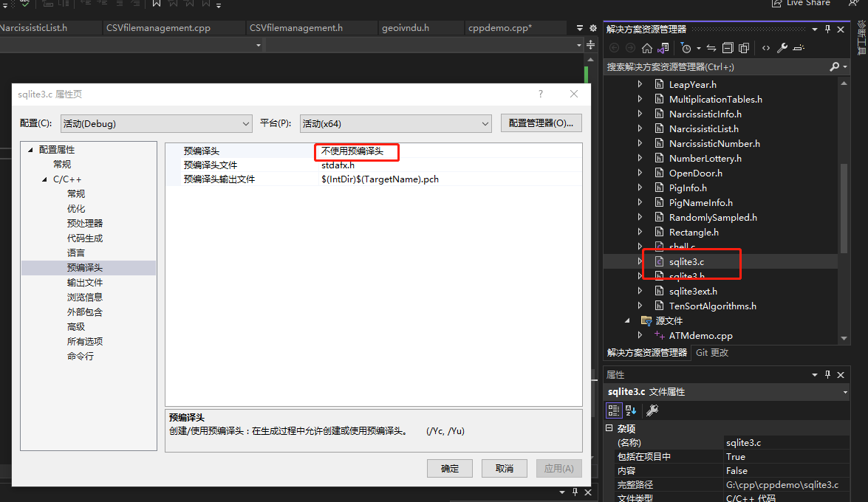Click Solution Explorer vertical scrollbar thumb
This screenshot has width=868, height=502.
pos(844,208)
